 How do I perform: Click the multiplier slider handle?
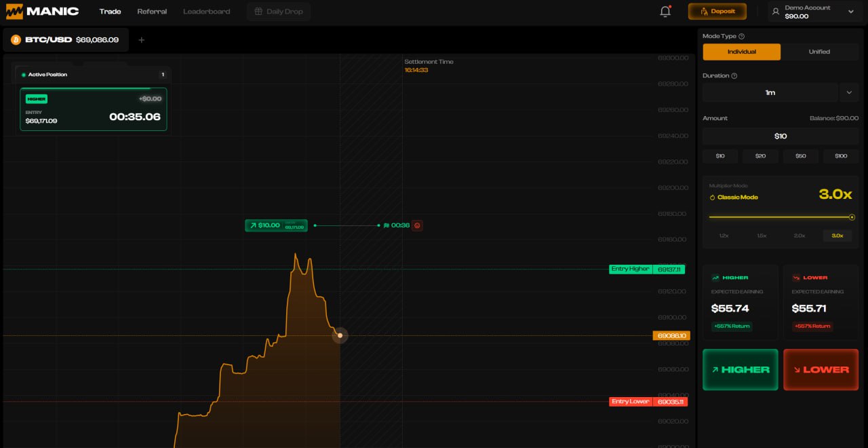pyautogui.click(x=852, y=217)
